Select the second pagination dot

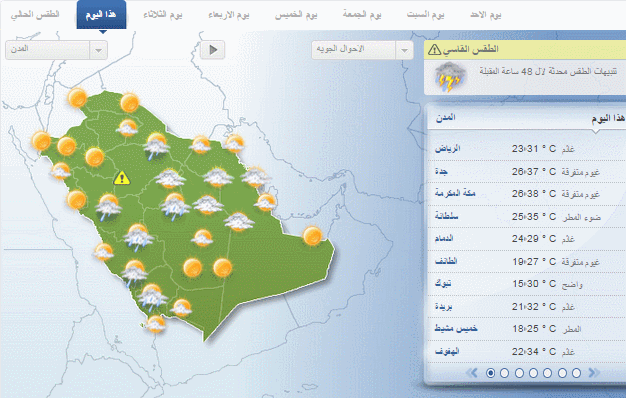(x=504, y=373)
